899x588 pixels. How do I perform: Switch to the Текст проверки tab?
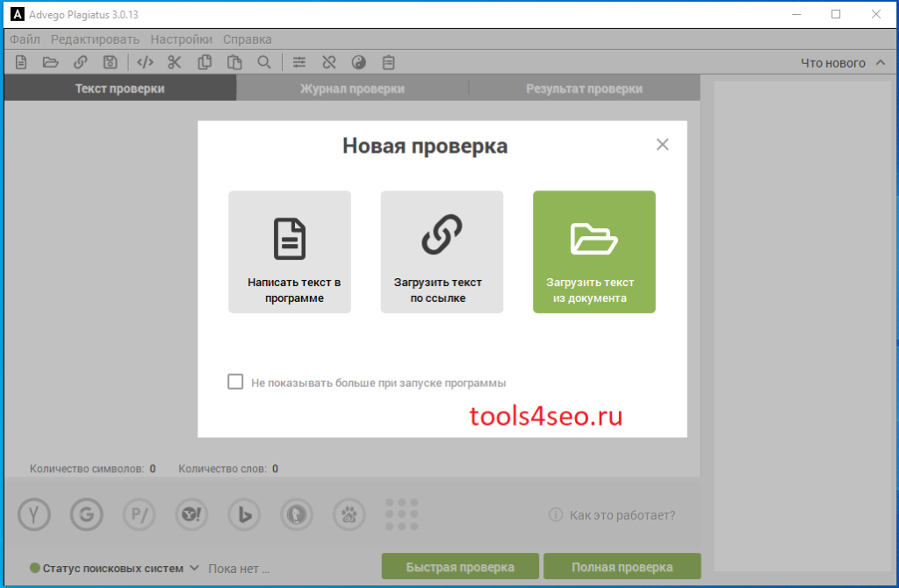(119, 89)
